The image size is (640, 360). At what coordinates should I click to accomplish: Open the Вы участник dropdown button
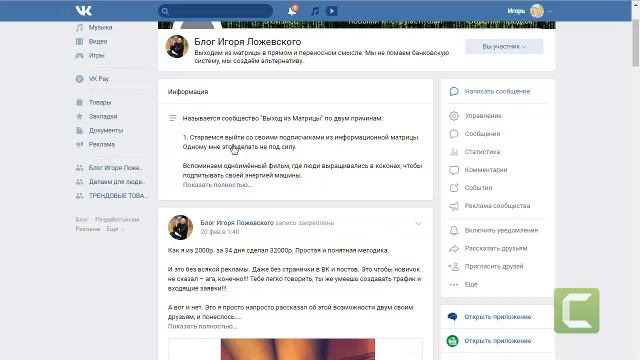click(504, 47)
